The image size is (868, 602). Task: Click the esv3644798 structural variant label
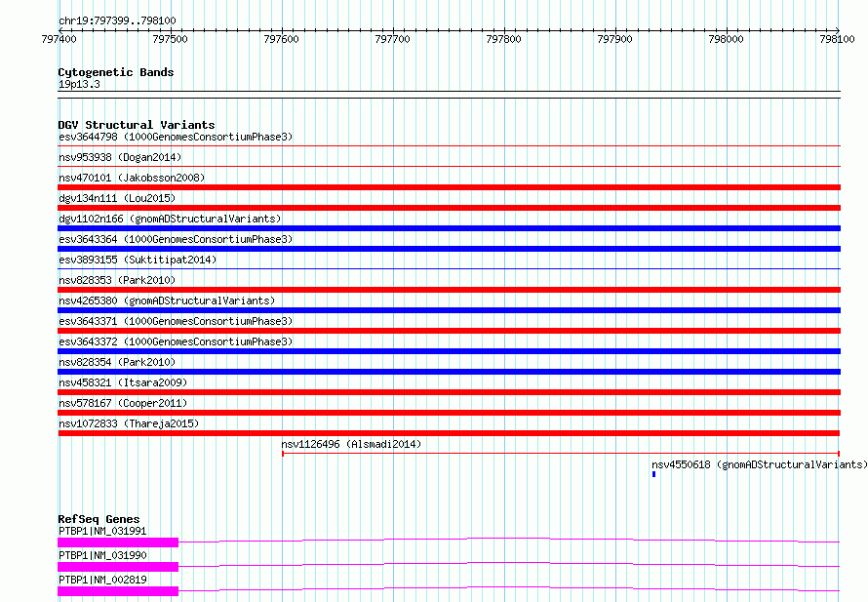coord(176,137)
